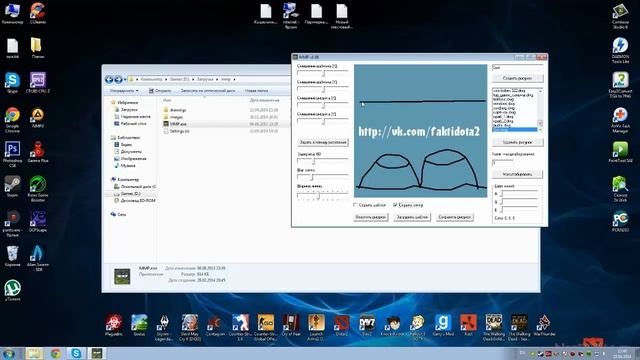Sort files by the Имя column header
Image resolution: width=640 pixels, height=360 pixels.
click(x=167, y=100)
